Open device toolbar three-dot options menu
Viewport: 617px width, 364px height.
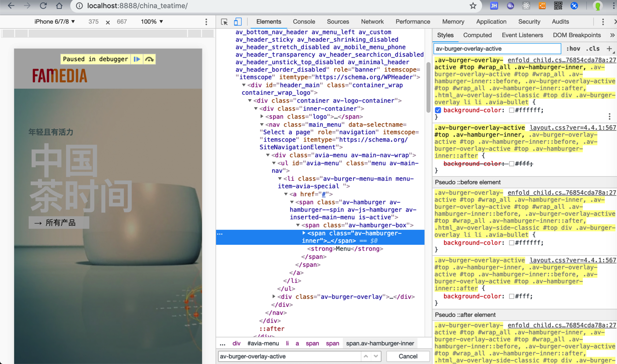pos(207,22)
